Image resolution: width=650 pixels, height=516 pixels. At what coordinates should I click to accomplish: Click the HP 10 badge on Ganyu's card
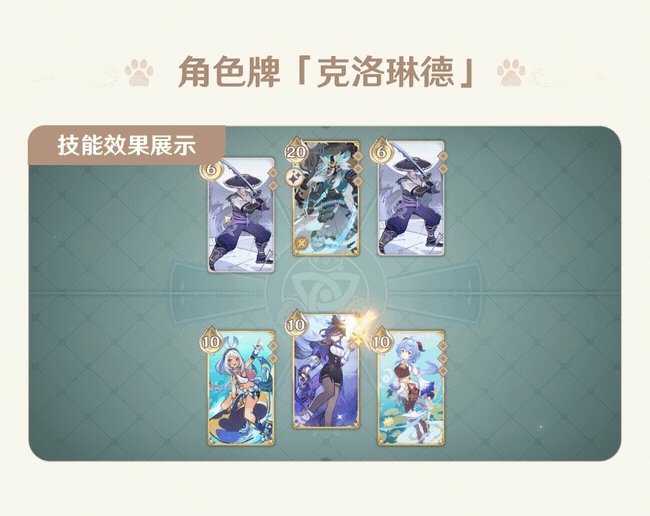[x=381, y=340]
